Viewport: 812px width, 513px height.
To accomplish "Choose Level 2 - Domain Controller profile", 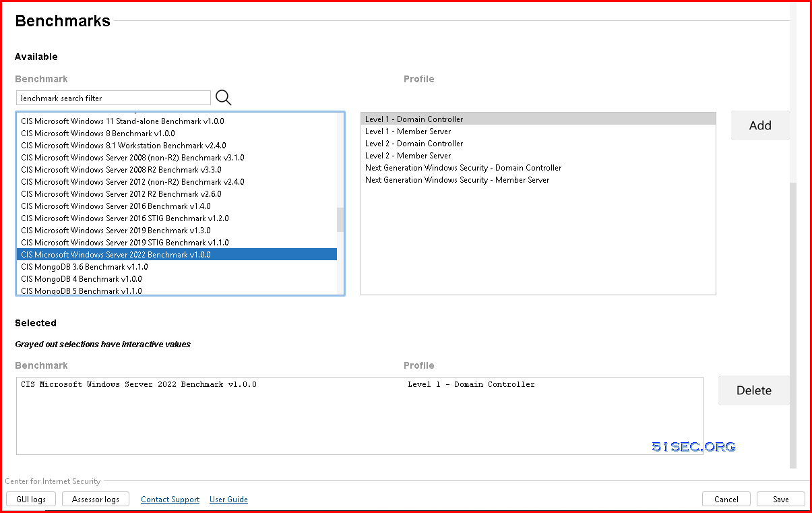I will pos(538,144).
